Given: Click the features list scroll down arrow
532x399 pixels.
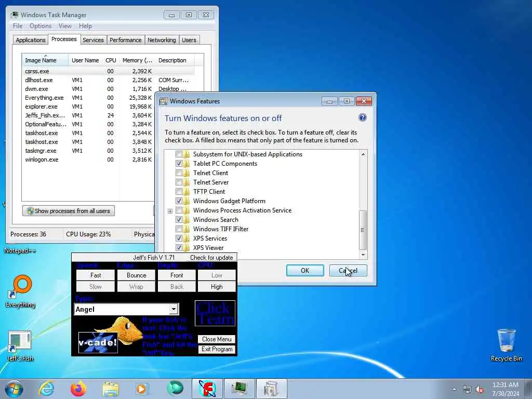Looking at the screenshot, I should pyautogui.click(x=363, y=255).
